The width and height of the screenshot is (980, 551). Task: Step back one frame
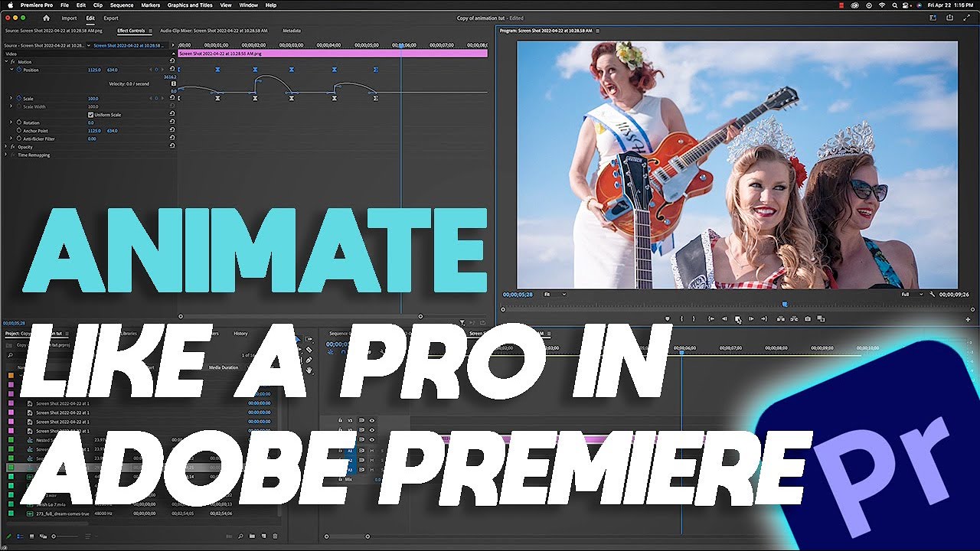coord(724,319)
